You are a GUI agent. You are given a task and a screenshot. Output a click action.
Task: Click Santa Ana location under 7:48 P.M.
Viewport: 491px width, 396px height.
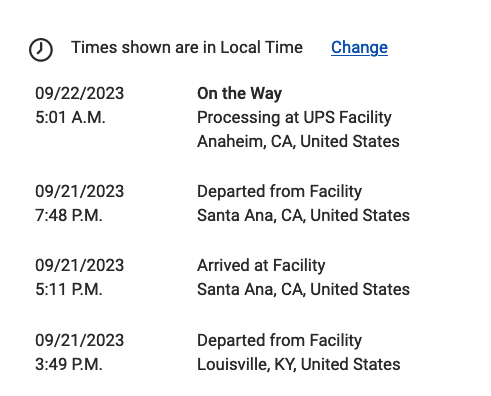click(x=303, y=215)
